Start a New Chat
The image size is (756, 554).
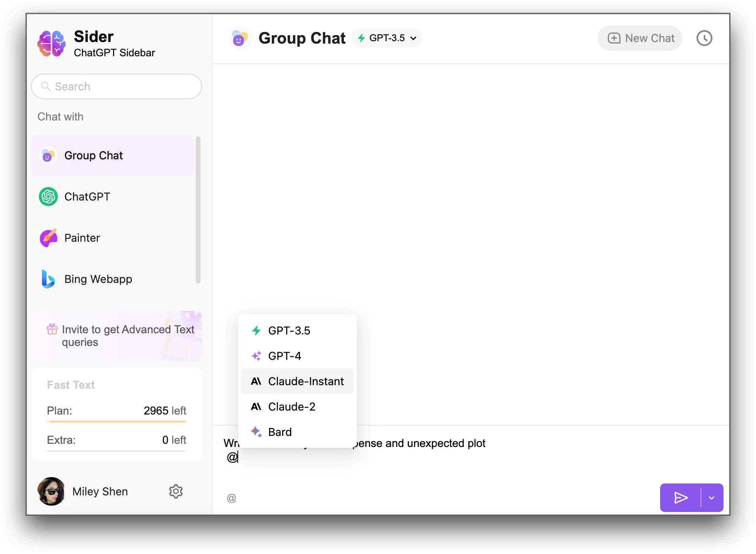coord(640,38)
